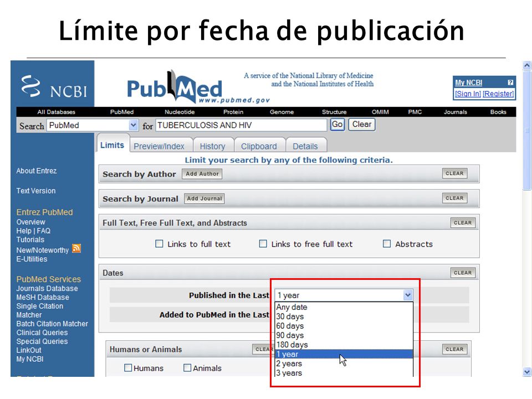Select Nucleotide in the database bar

tap(180, 112)
